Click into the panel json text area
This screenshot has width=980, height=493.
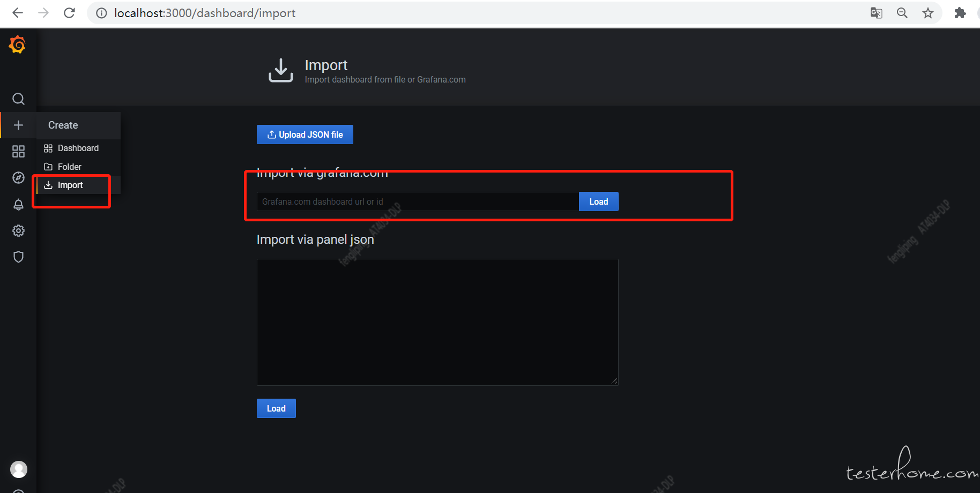click(x=437, y=322)
